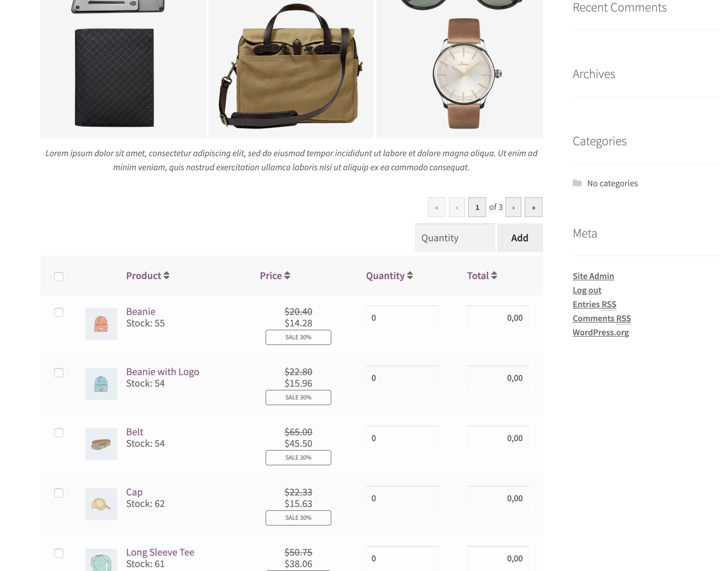Select the Beanie with Logo checkbox
The image size is (728, 571).
tap(59, 373)
